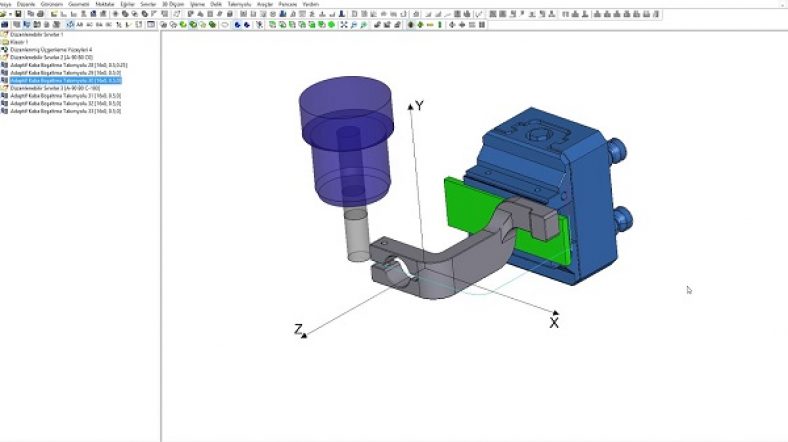Open the Araçlar menu
Viewport: 788px width, 442px height.
(265, 4)
